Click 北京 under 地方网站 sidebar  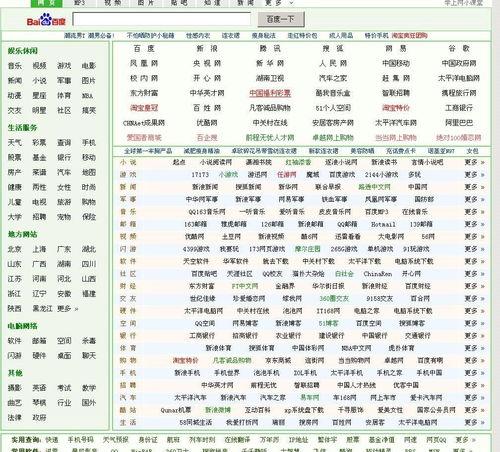[15, 249]
